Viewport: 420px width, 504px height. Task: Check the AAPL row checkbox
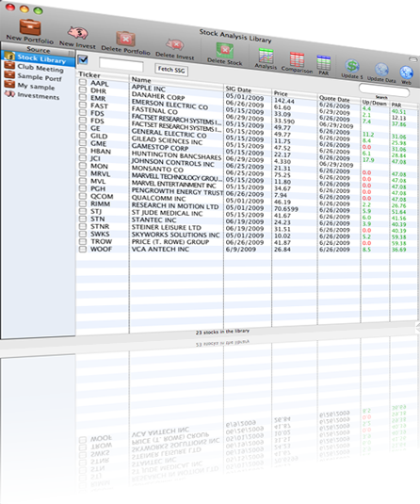pyautogui.click(x=83, y=82)
